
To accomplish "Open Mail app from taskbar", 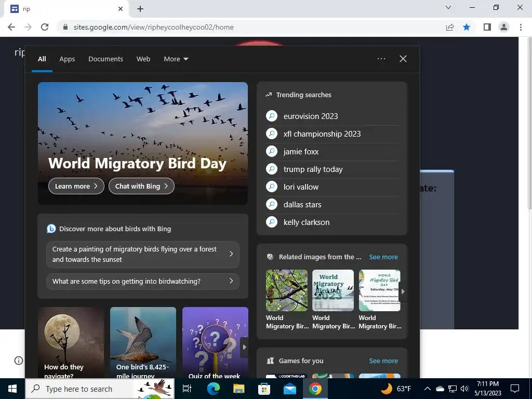I will (x=290, y=389).
